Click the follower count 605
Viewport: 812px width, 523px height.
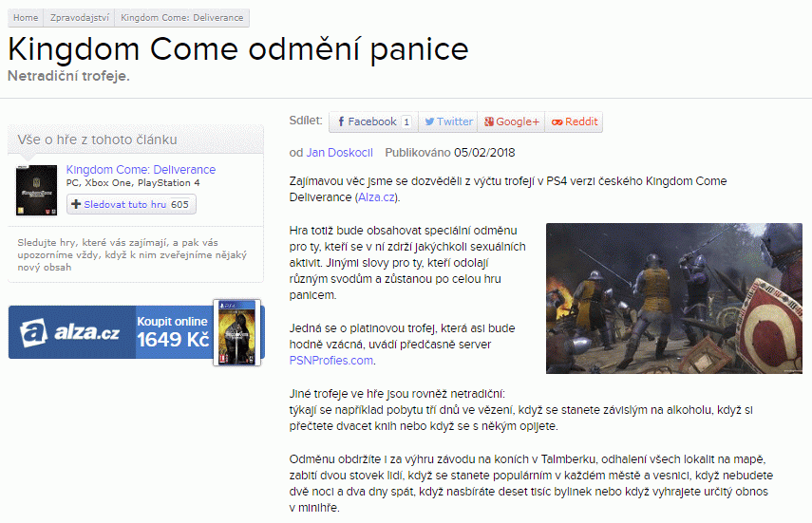(x=179, y=204)
